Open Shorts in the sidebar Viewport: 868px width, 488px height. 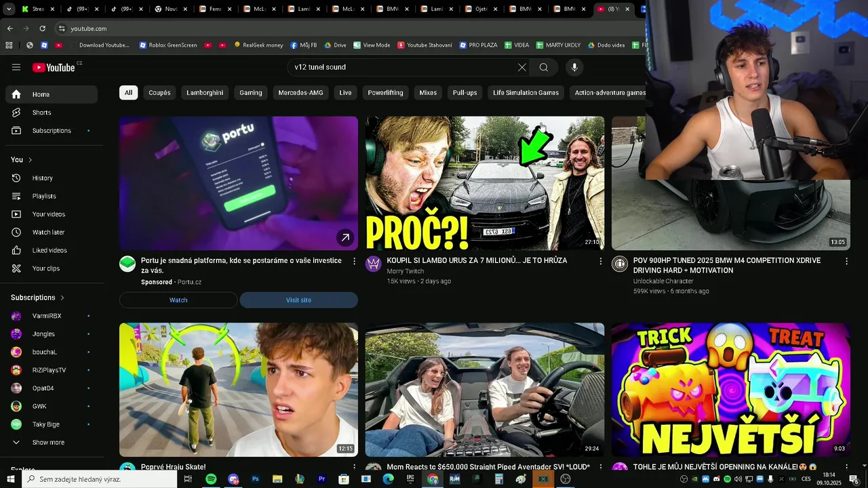coord(52,113)
